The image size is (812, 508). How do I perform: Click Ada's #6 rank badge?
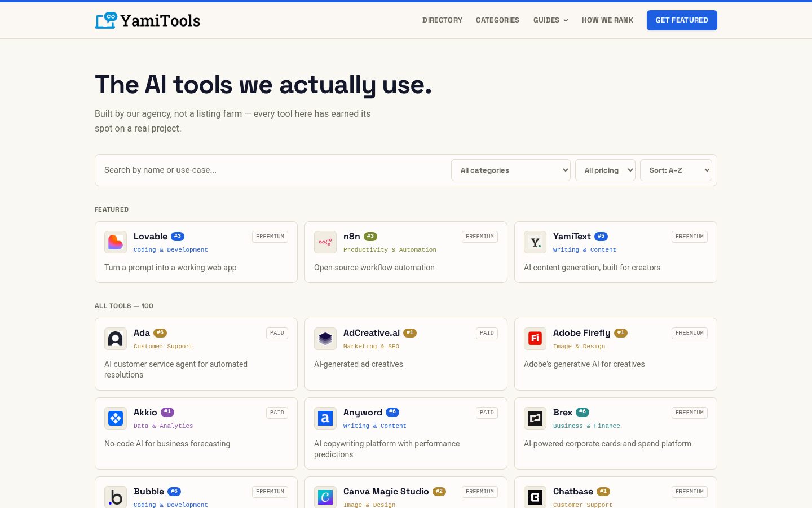pos(160,333)
